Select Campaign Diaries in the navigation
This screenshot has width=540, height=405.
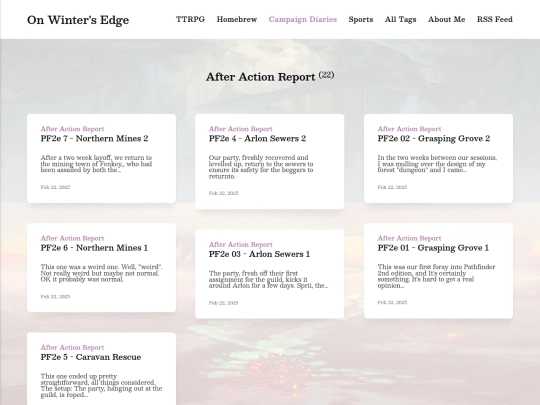(303, 19)
